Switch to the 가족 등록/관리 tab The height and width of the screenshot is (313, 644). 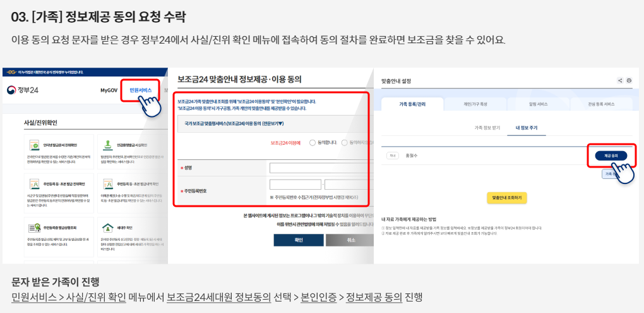412,104
